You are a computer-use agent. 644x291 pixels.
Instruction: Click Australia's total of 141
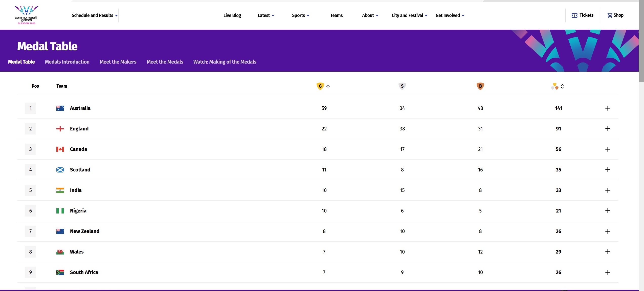[558, 108]
